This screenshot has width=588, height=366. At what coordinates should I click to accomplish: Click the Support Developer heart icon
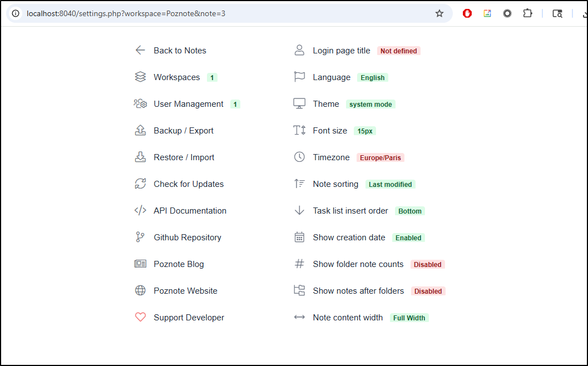click(140, 318)
